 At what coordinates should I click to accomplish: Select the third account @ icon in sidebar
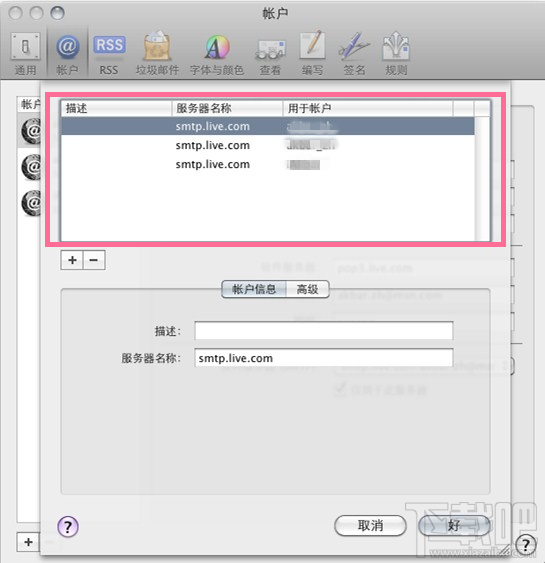[32, 203]
